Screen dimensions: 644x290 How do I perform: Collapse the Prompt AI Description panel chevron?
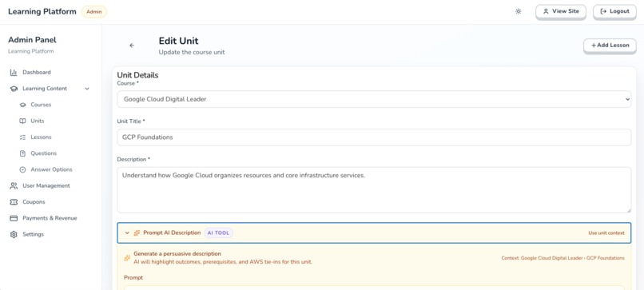[127, 233]
